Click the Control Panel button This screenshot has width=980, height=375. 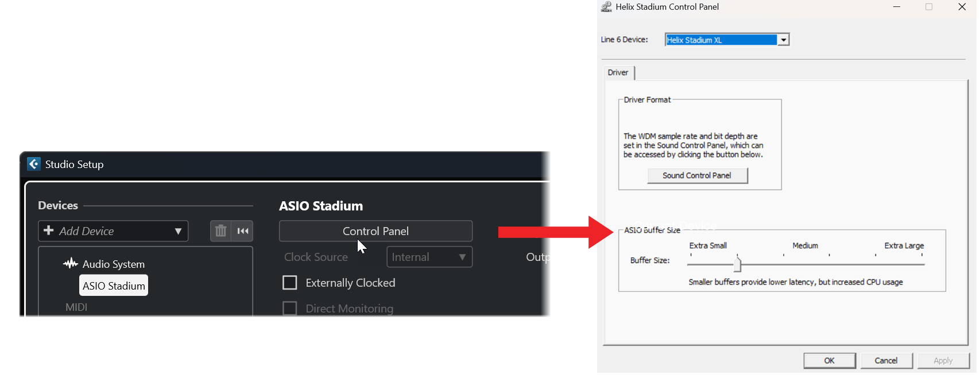click(375, 231)
